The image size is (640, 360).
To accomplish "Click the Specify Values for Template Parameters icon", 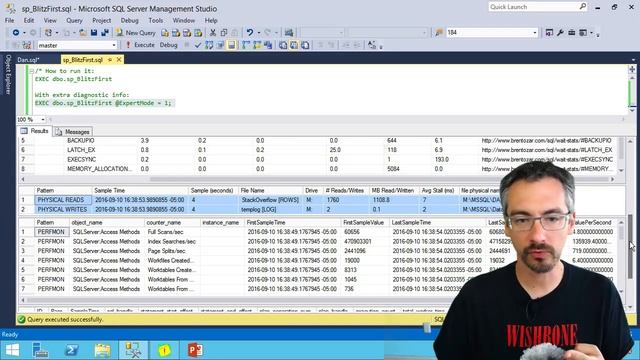I will coord(372,45).
